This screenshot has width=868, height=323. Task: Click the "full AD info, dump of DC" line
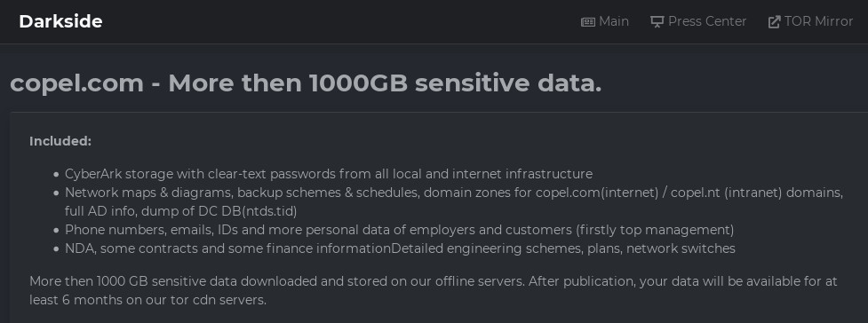[181, 211]
